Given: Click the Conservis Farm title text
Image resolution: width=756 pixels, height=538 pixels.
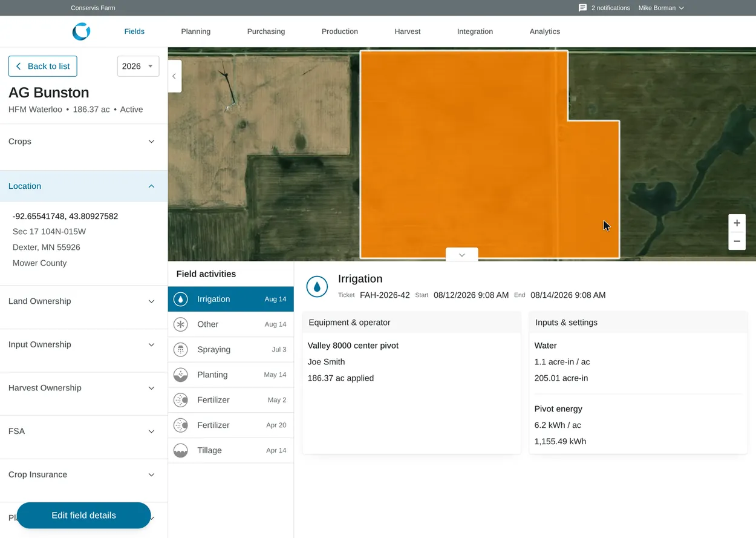Looking at the screenshot, I should (93, 8).
